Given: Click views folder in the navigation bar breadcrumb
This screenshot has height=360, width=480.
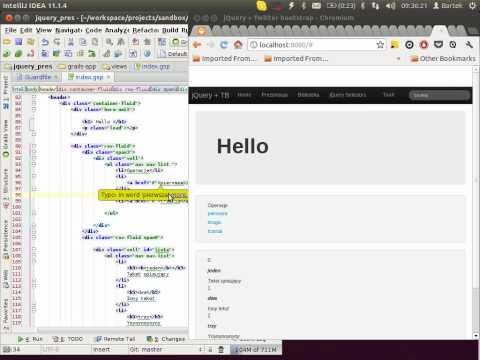Looking at the screenshot, I should pyautogui.click(x=115, y=66).
